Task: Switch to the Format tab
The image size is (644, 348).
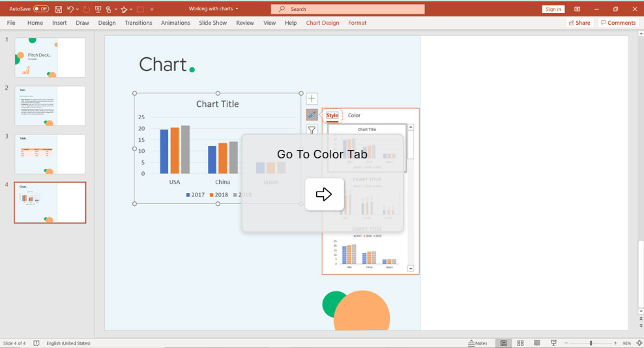Action: (357, 23)
